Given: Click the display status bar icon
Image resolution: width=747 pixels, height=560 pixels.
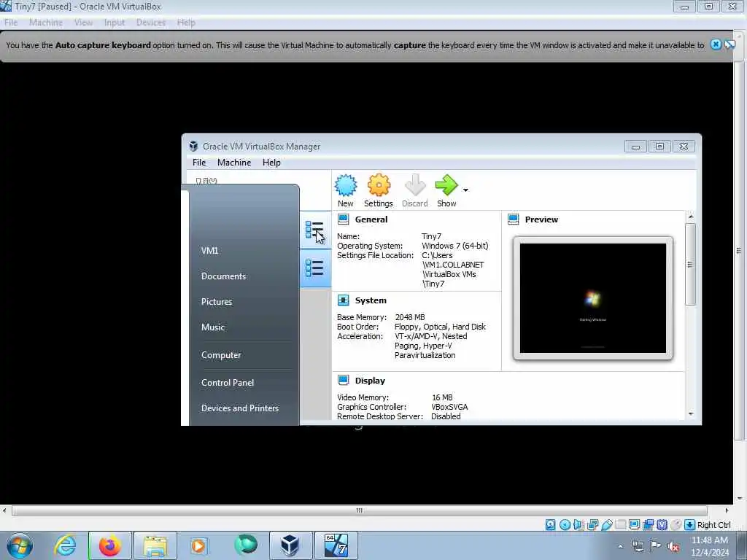Looking at the screenshot, I should click(634, 525).
